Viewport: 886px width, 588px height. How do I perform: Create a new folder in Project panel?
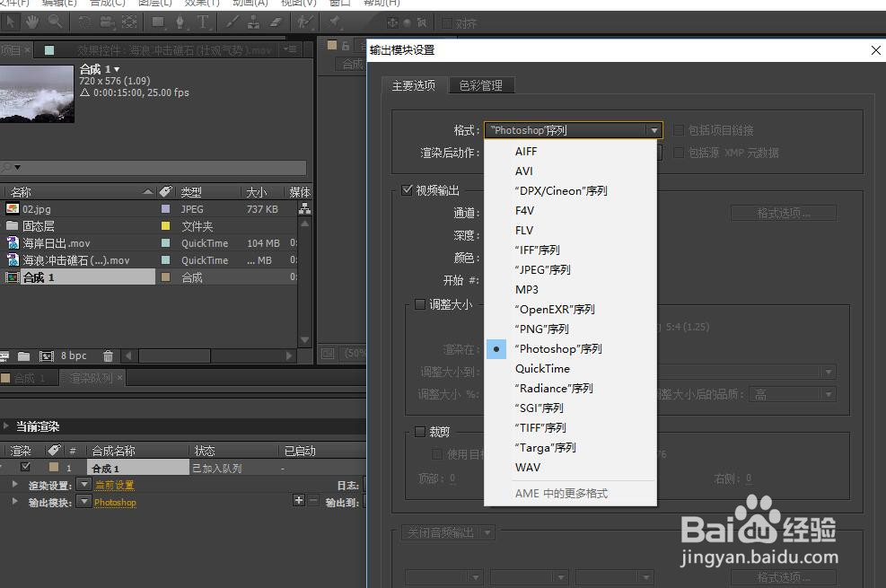23,355
